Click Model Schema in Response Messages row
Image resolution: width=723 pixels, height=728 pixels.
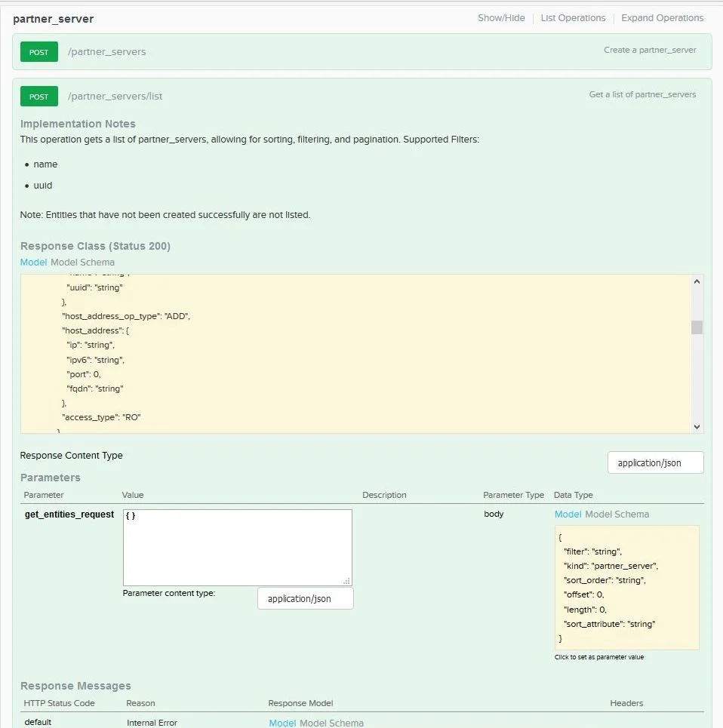[331, 723]
